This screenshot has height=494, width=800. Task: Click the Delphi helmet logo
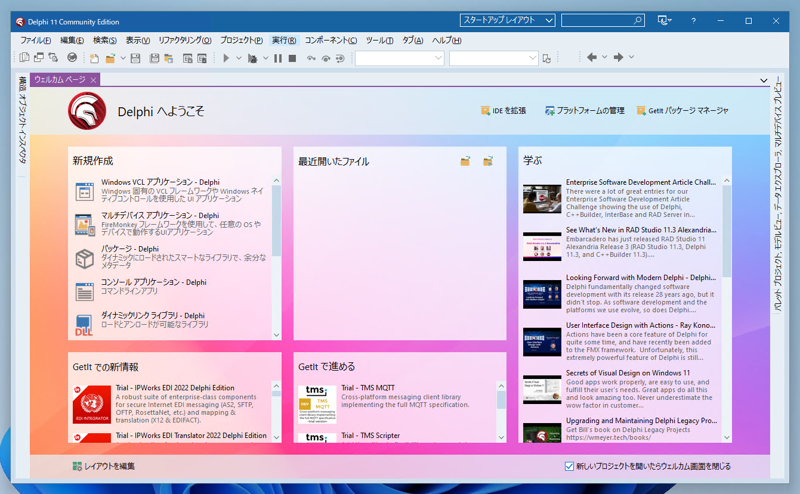pyautogui.click(x=87, y=111)
